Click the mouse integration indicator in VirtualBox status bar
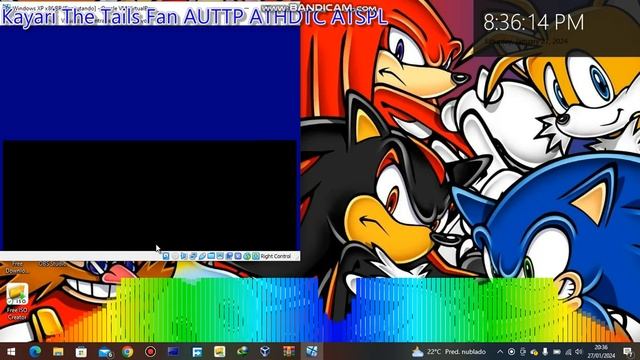Screen dimensions: 640x360 pyautogui.click(x=247, y=256)
